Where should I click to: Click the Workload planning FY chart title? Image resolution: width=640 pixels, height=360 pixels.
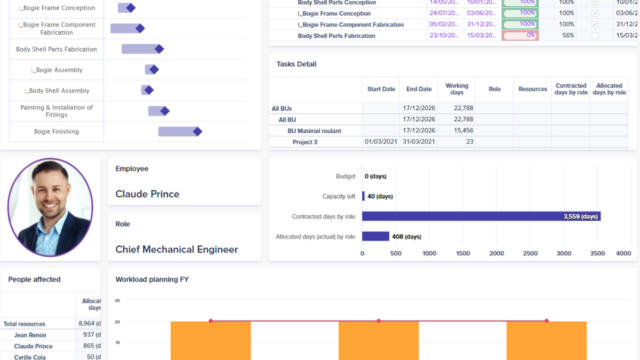point(152,280)
